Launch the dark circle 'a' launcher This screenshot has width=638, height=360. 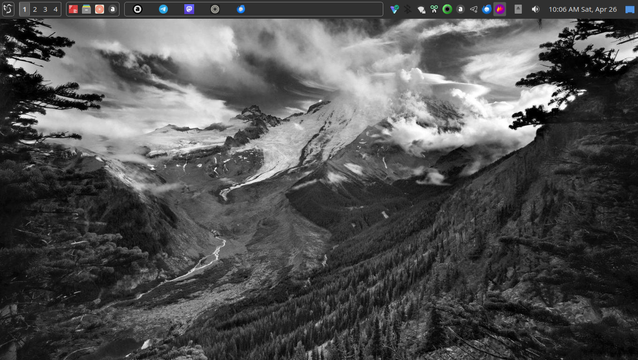pyautogui.click(x=113, y=9)
